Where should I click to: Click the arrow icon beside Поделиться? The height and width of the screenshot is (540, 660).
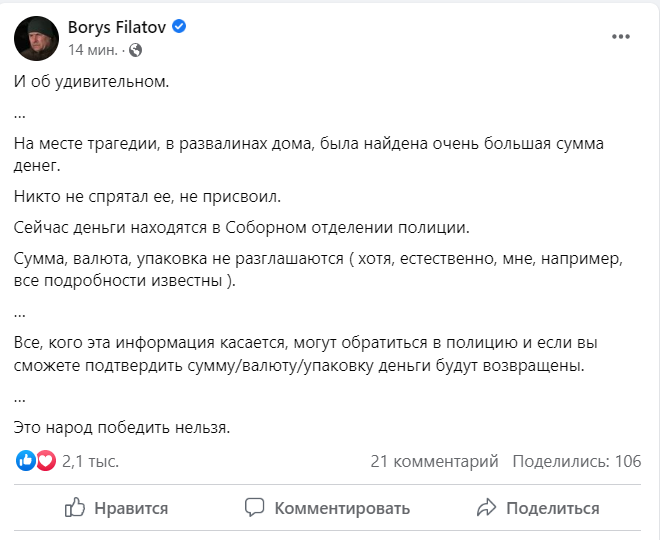[x=487, y=508]
